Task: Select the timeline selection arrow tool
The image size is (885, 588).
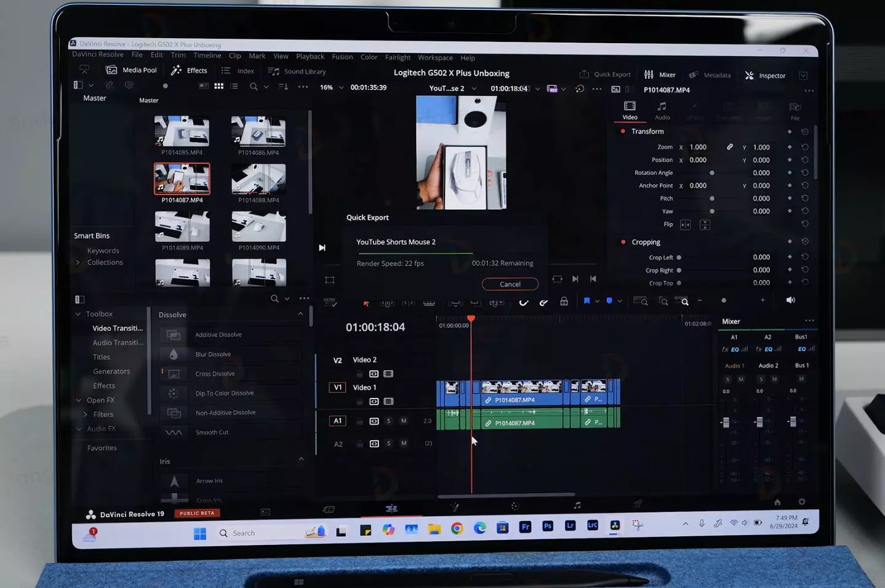Action: (366, 303)
